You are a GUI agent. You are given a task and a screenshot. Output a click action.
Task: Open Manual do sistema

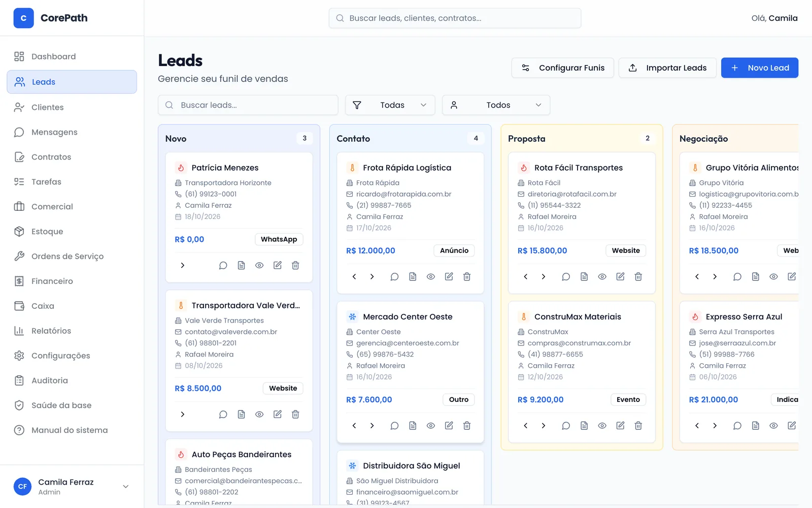click(72, 430)
